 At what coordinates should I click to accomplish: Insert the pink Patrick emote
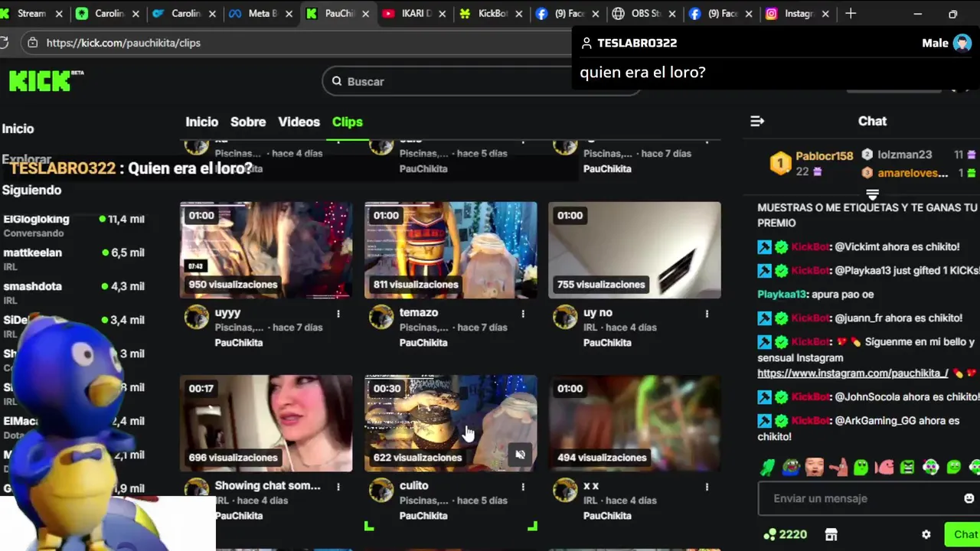(x=838, y=467)
